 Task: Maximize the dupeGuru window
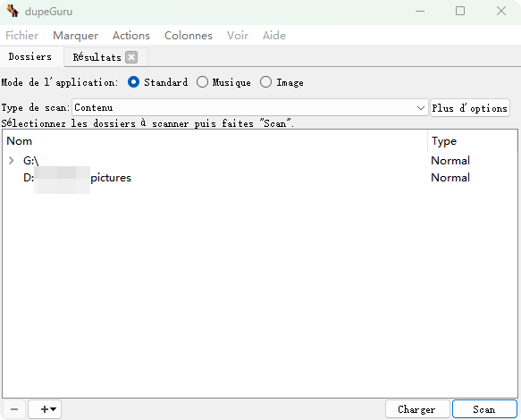(x=460, y=12)
